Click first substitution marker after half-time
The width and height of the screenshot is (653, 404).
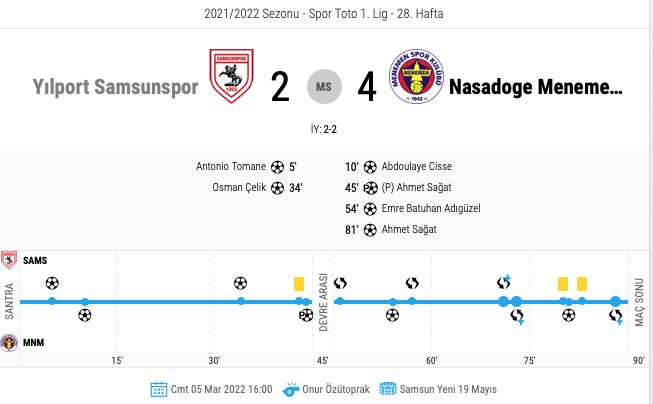pos(340,283)
